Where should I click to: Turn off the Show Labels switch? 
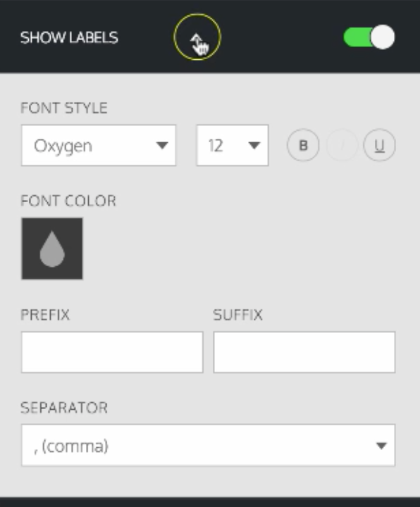click(x=369, y=37)
